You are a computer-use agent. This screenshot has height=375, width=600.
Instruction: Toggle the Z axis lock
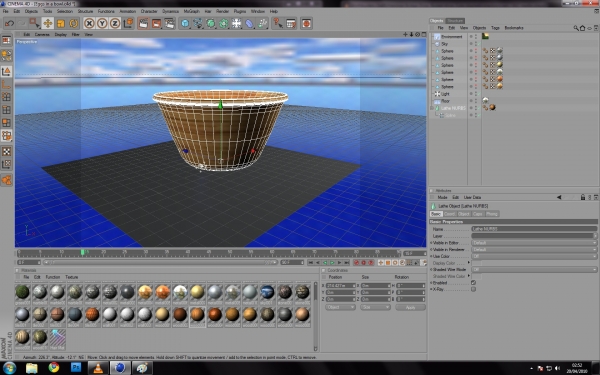click(x=115, y=23)
